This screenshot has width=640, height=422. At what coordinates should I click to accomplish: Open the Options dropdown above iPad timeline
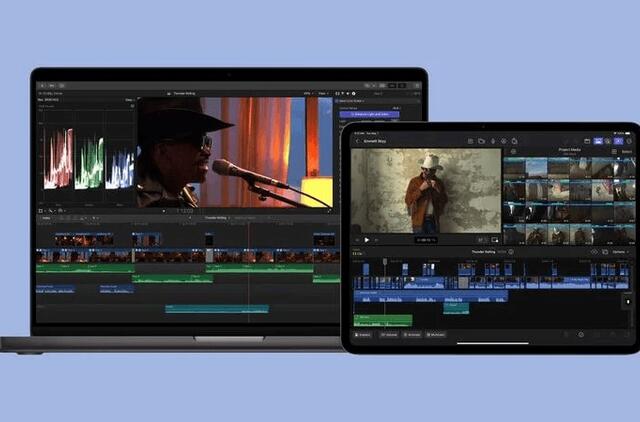[620, 252]
